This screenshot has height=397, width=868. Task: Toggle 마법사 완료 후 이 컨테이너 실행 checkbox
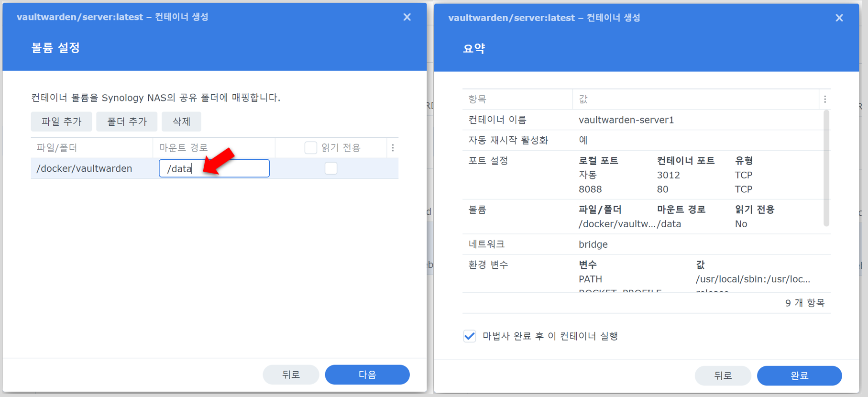pyautogui.click(x=470, y=336)
